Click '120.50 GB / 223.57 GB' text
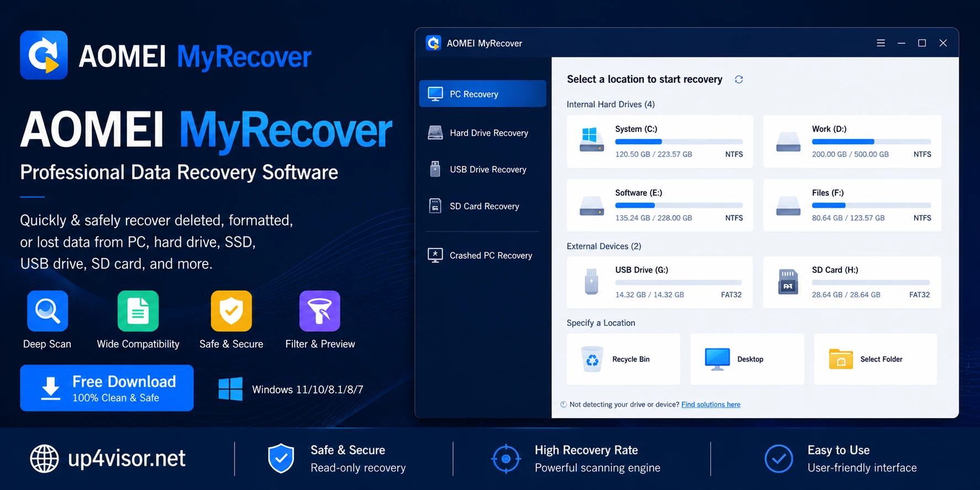Image resolution: width=980 pixels, height=490 pixels. click(x=654, y=154)
